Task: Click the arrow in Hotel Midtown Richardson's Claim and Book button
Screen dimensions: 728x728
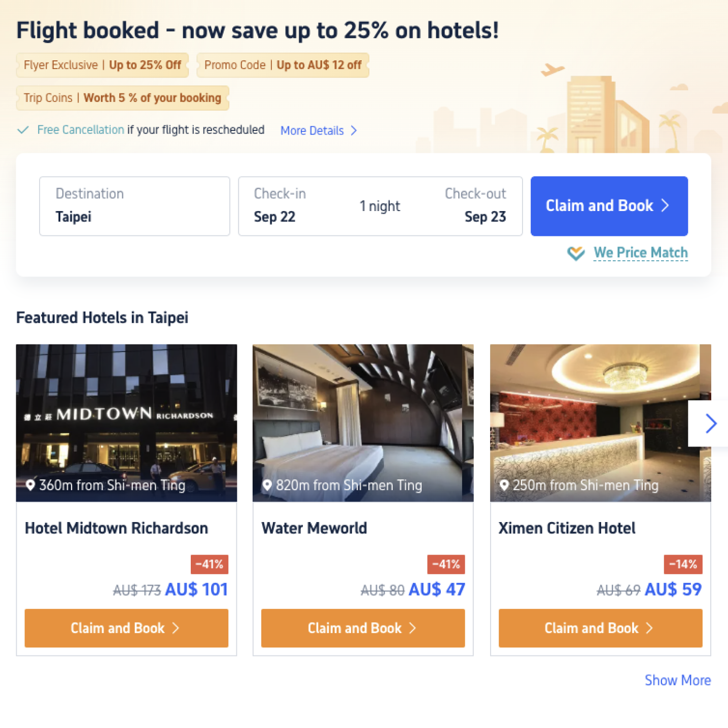Action: pos(176,628)
